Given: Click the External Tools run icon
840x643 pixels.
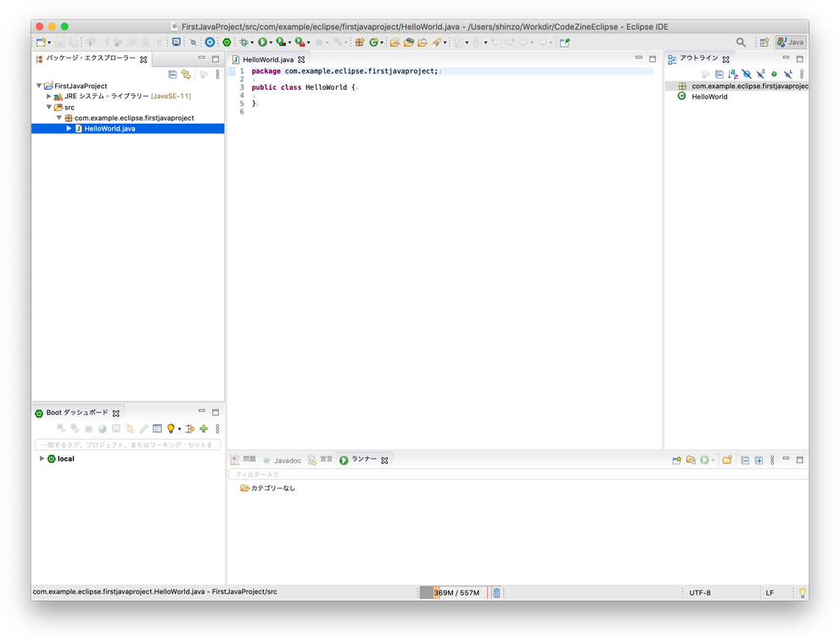Looking at the screenshot, I should (x=300, y=42).
